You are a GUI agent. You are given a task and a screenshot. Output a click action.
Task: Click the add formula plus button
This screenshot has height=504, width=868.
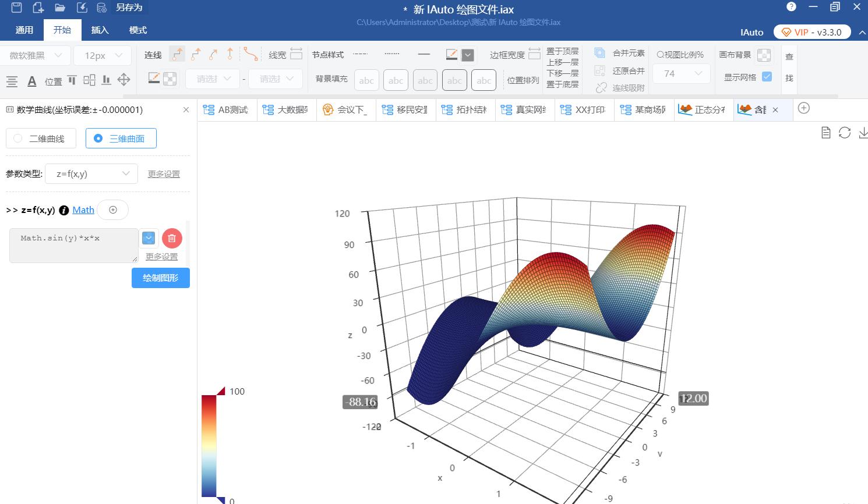[113, 210]
